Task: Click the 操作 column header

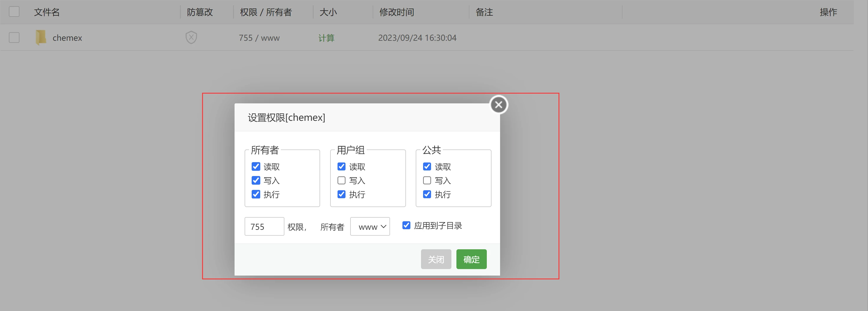Action: [x=828, y=12]
